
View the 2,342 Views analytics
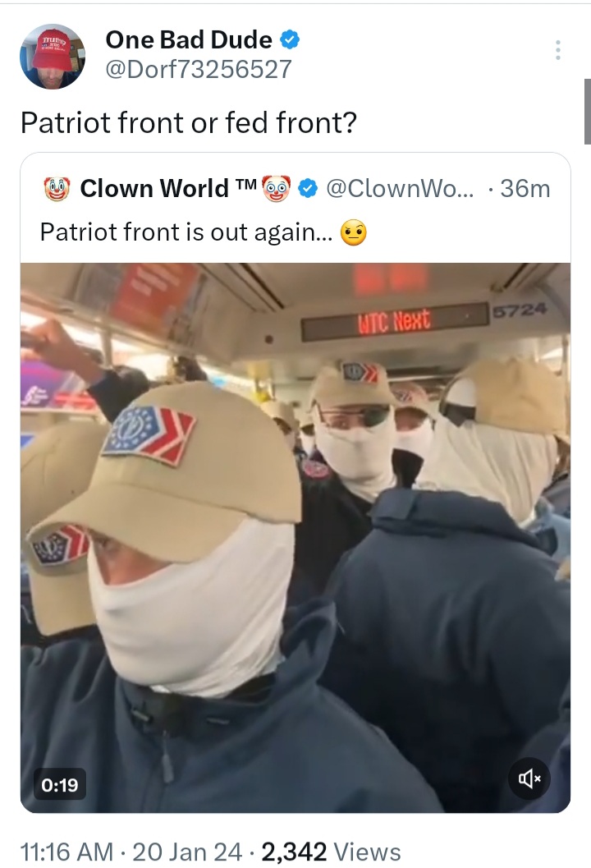click(331, 852)
